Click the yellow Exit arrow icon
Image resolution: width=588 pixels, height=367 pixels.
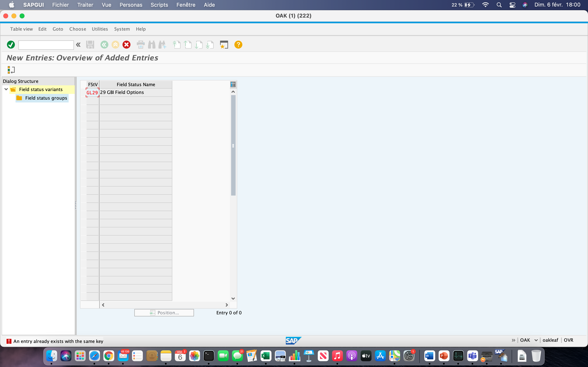(115, 45)
